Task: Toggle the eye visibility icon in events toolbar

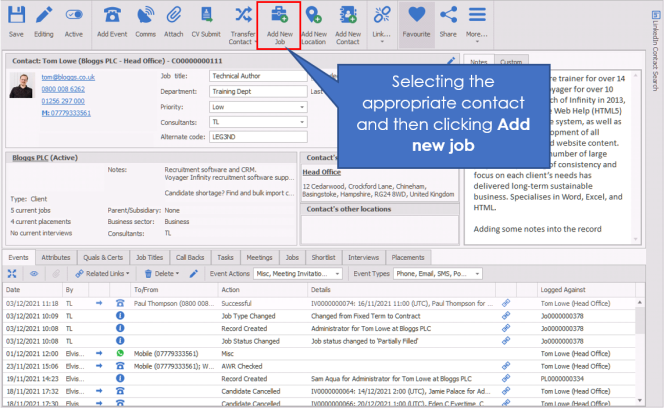Action: (33, 272)
